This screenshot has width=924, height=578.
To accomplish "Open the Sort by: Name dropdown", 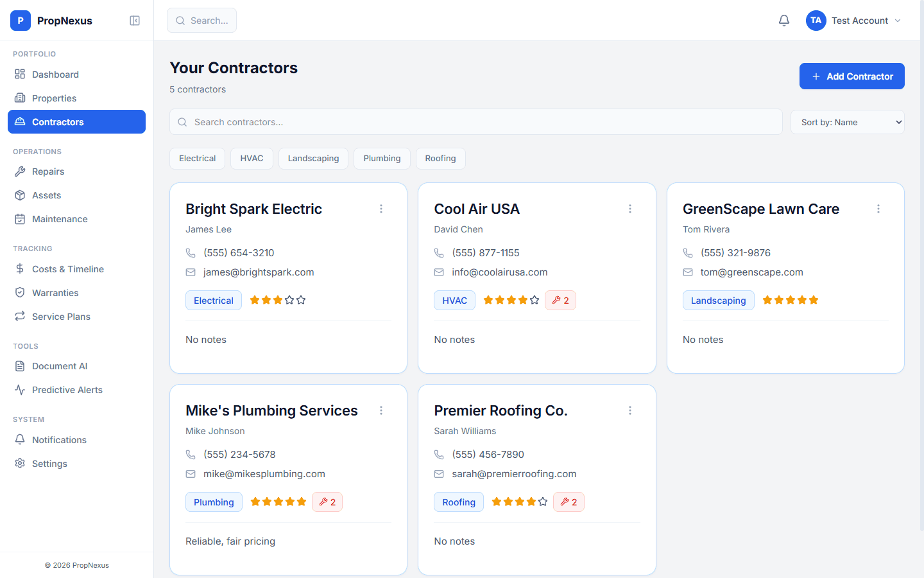I will tap(847, 121).
